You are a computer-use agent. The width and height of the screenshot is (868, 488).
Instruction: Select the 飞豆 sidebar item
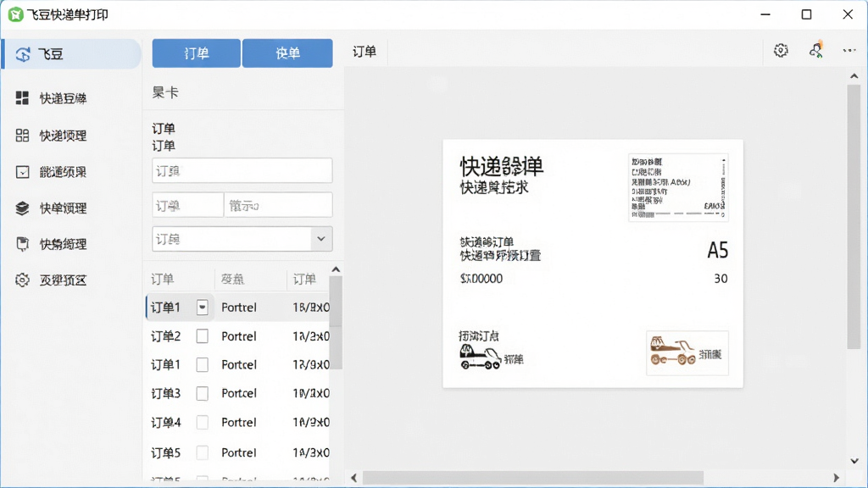coord(72,54)
